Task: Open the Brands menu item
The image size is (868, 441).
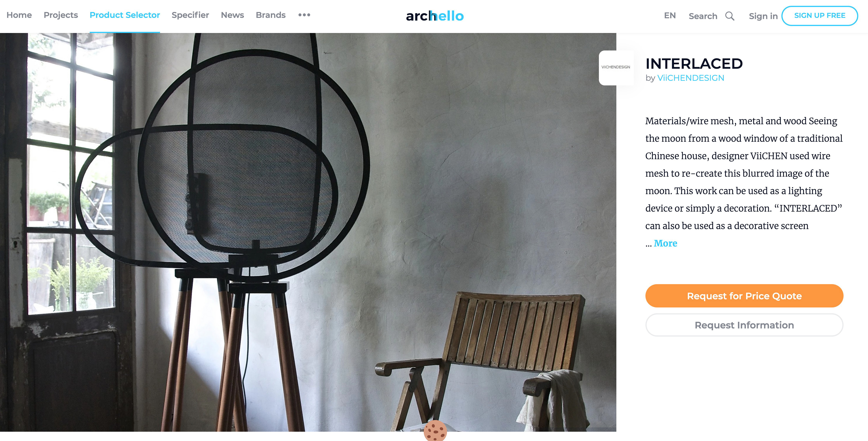Action: (271, 15)
